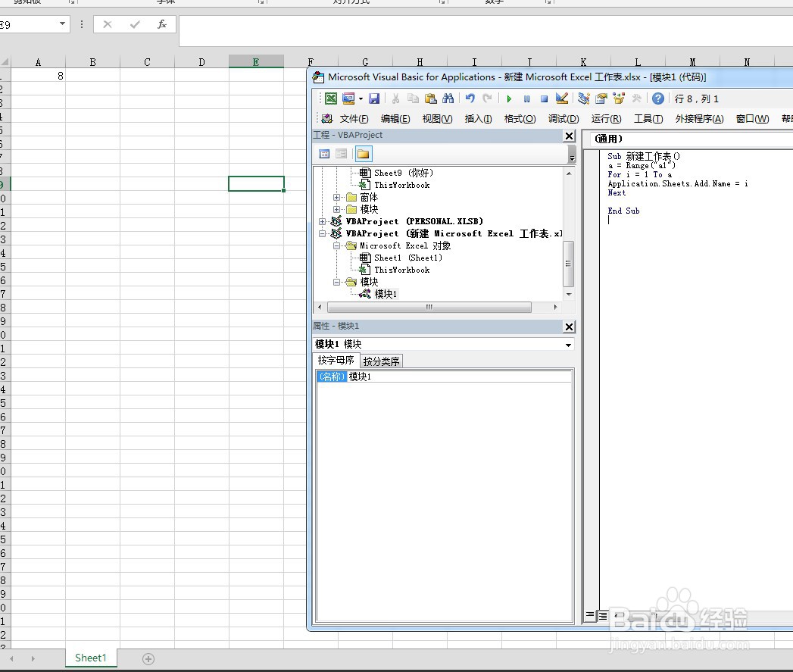Open 格式(O) menu
This screenshot has height=672, width=793.
(520, 119)
